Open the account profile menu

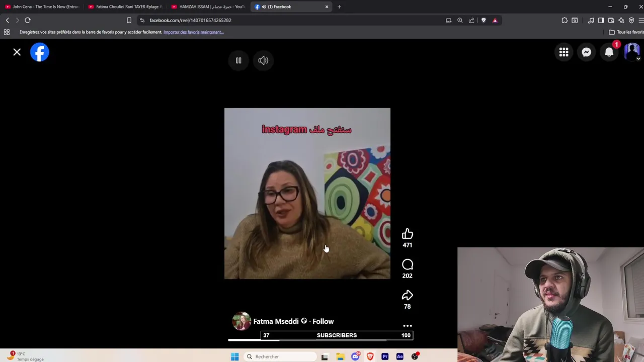[632, 52]
